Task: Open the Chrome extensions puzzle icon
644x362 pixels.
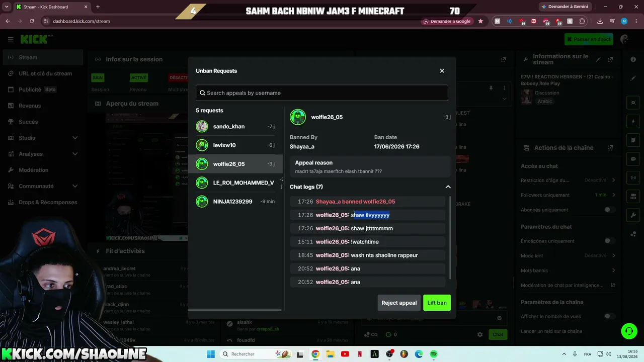Action: click(582, 21)
